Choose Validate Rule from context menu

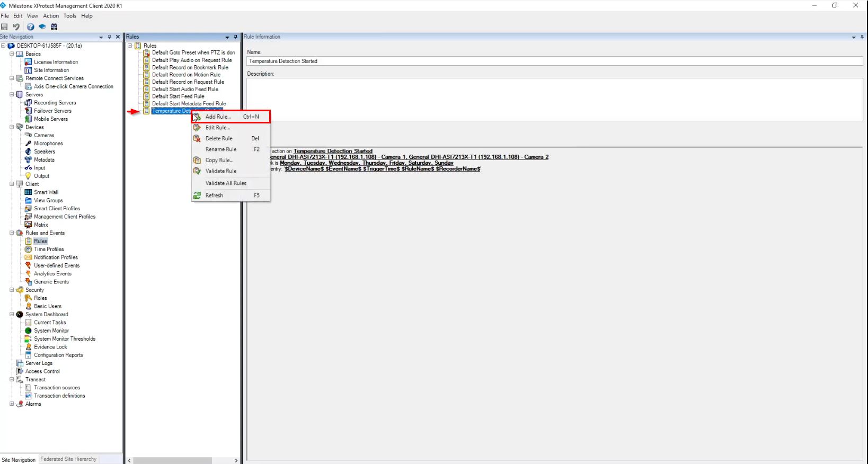click(x=231, y=171)
